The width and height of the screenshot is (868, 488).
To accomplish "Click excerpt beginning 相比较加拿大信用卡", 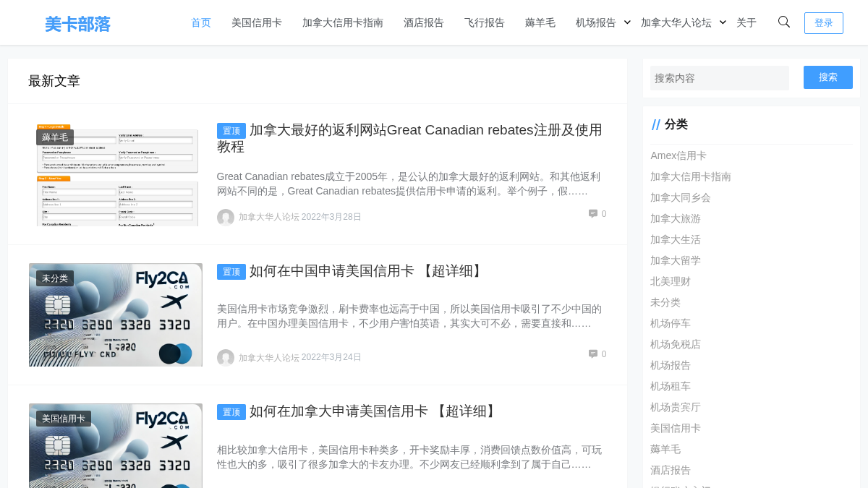I will pos(409,457).
